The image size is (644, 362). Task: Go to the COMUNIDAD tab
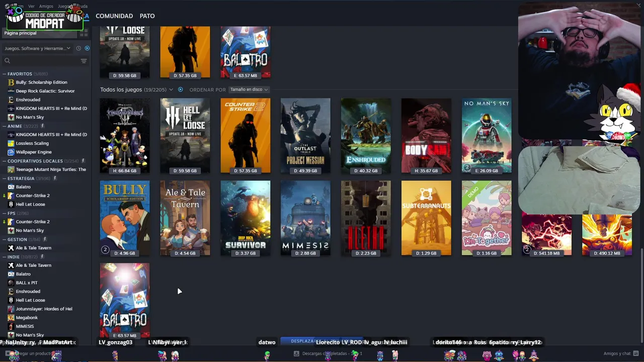[x=114, y=16]
